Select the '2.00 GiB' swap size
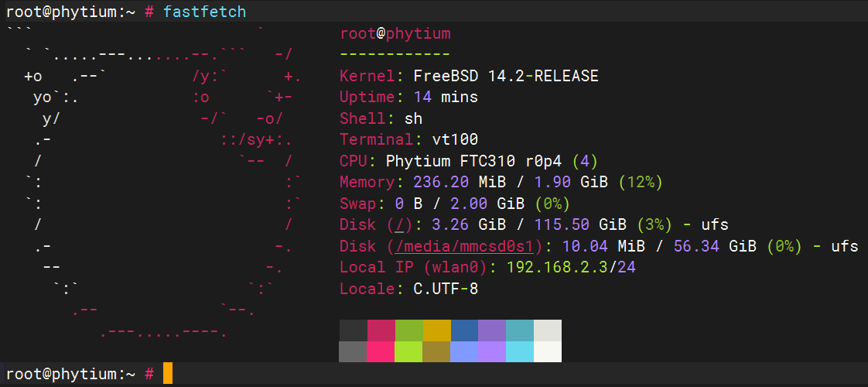The image size is (868, 387). 487,204
